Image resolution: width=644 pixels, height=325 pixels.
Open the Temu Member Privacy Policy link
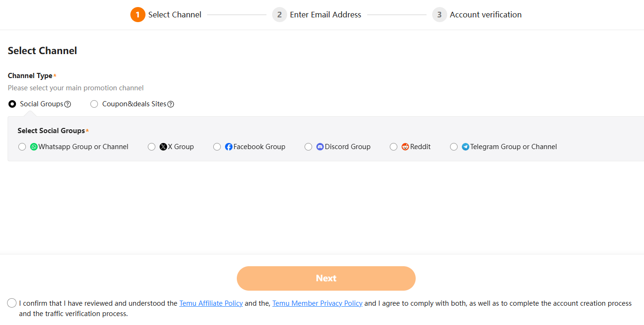coord(317,303)
